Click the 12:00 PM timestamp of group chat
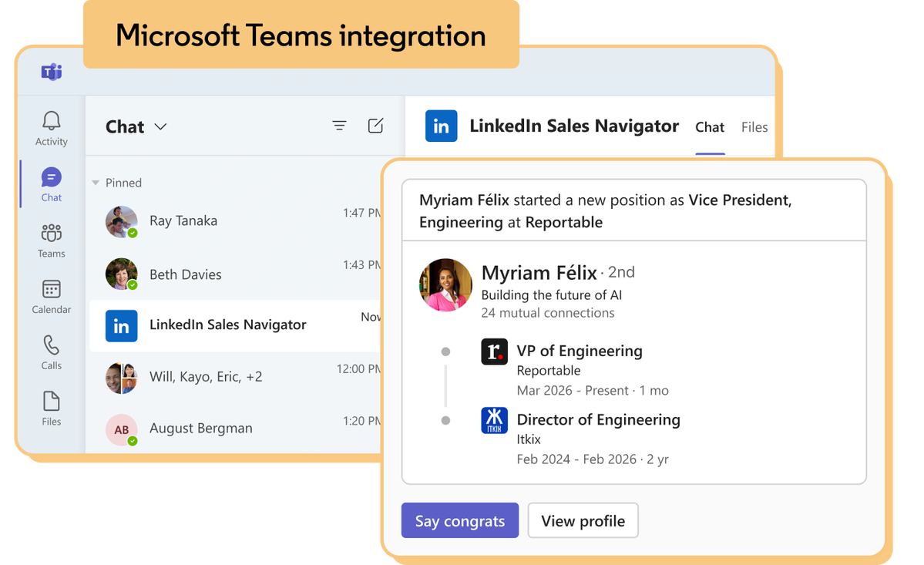 [359, 368]
